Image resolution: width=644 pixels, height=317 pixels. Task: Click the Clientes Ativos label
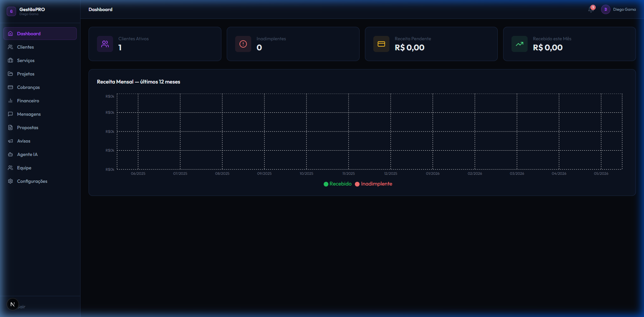tap(133, 39)
